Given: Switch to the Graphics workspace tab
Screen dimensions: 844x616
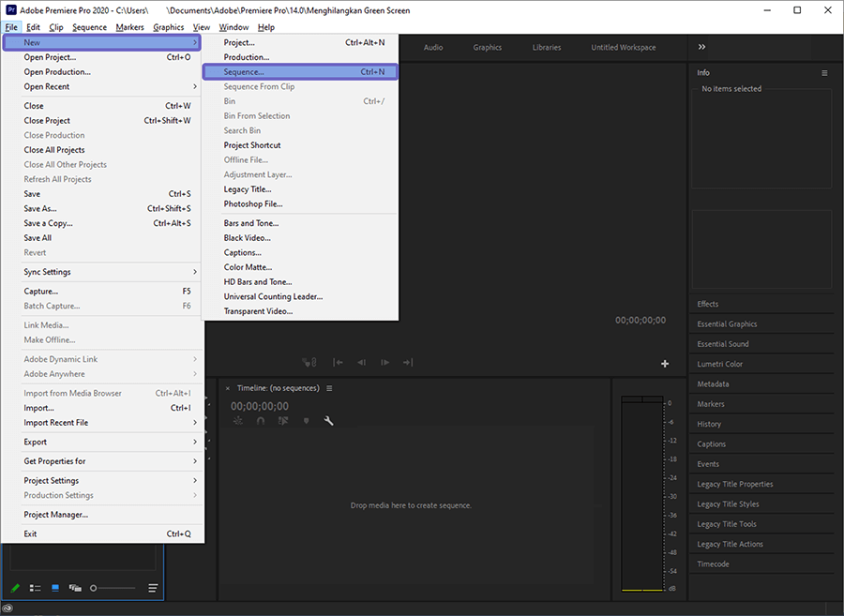Looking at the screenshot, I should pyautogui.click(x=488, y=47).
